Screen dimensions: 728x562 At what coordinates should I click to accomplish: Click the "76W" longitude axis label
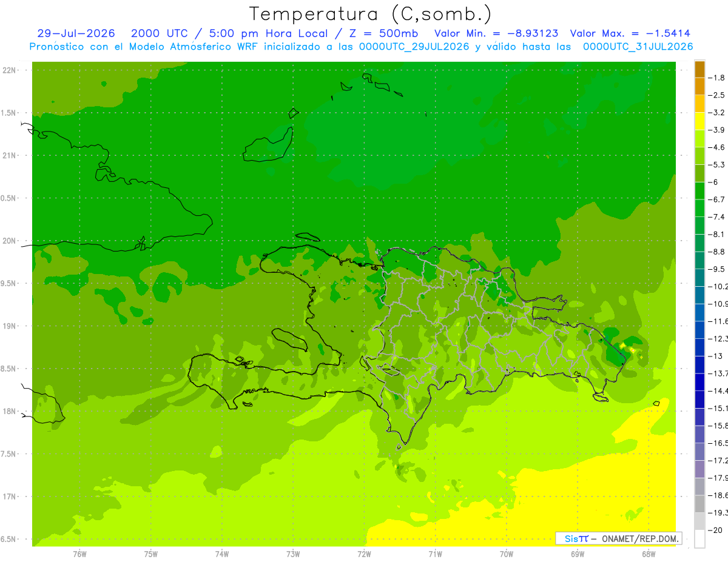(79, 554)
